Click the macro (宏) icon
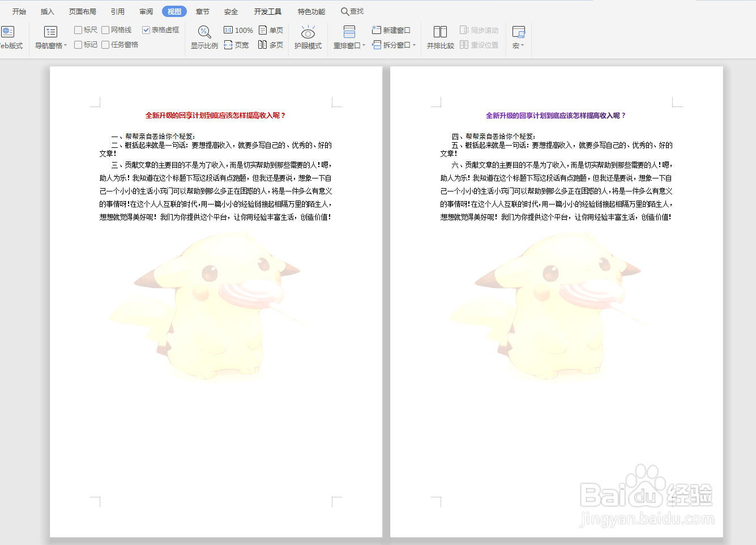 tap(519, 32)
